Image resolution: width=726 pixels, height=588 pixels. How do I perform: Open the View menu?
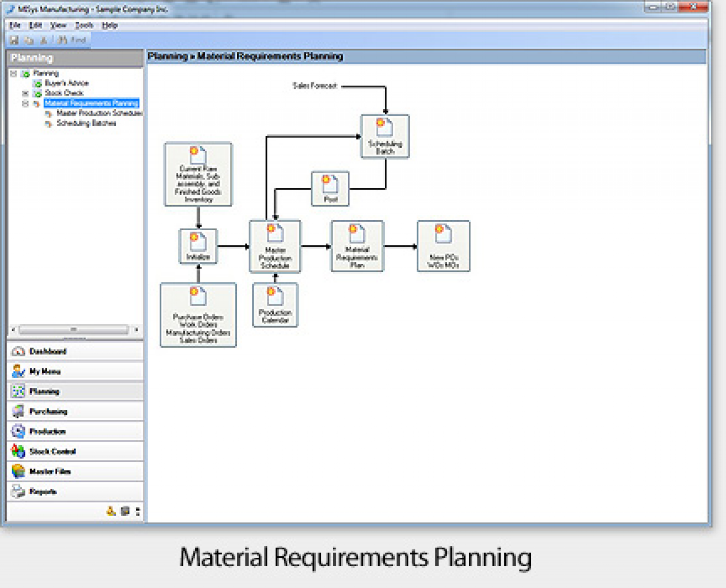click(59, 25)
